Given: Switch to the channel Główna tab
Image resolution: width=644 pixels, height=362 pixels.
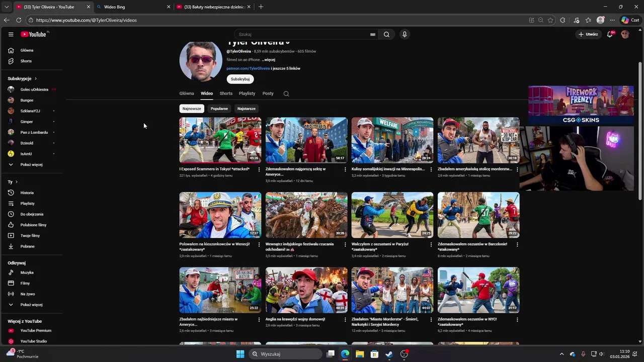Looking at the screenshot, I should point(187,94).
